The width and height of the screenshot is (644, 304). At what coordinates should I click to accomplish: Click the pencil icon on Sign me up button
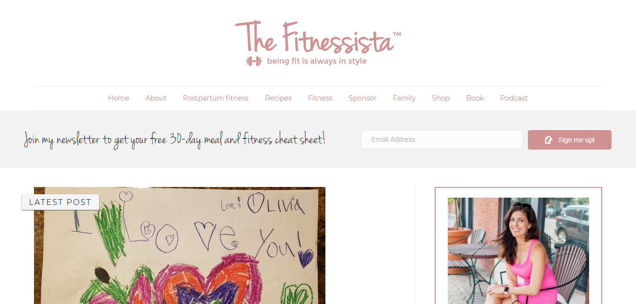(x=549, y=140)
